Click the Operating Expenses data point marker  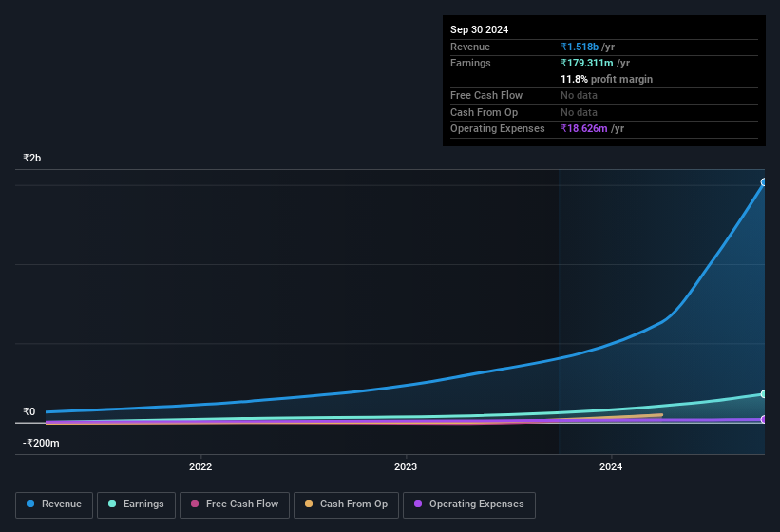click(764, 420)
